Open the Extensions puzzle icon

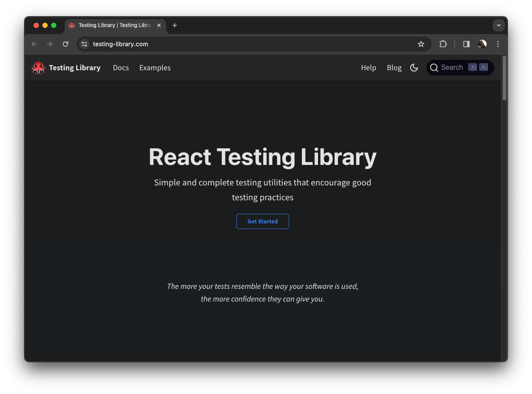pyautogui.click(x=443, y=44)
